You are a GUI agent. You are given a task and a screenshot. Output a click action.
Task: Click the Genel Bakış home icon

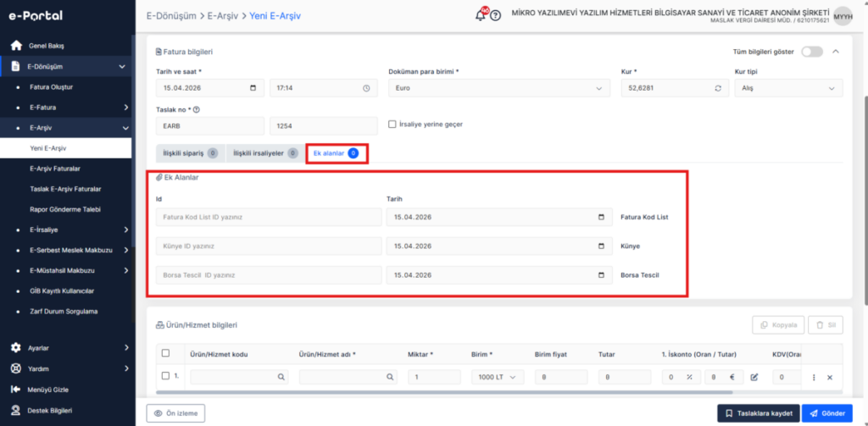click(16, 46)
